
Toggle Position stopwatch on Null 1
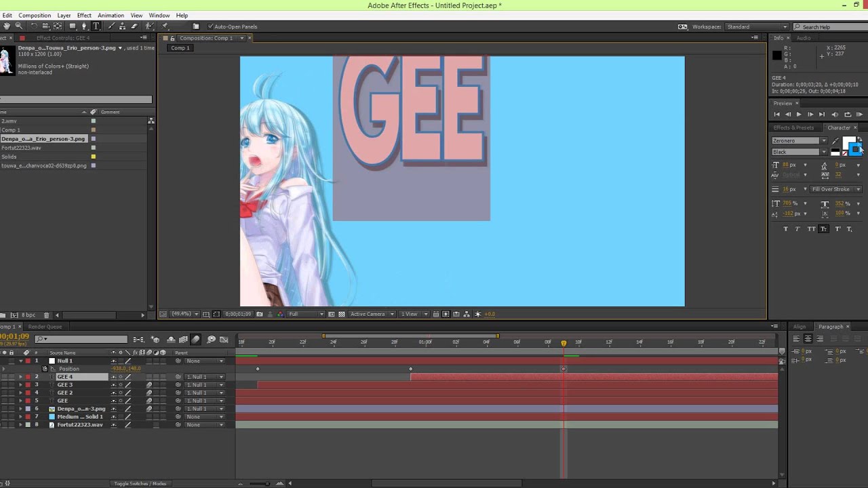coord(45,369)
